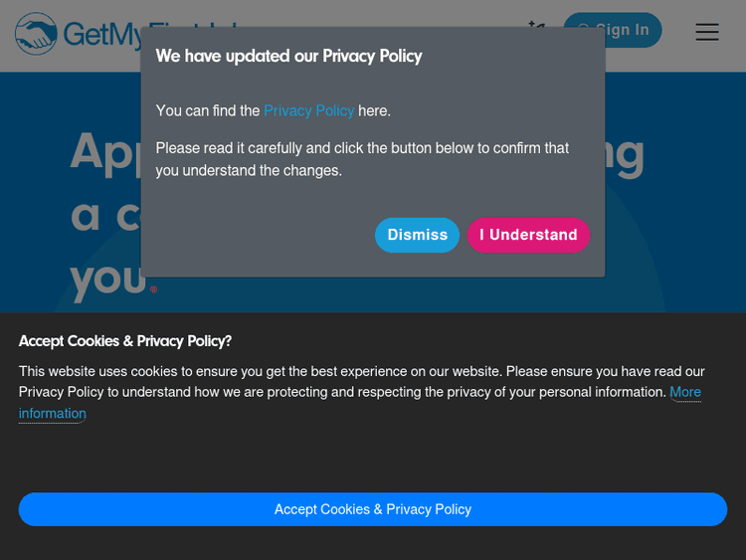Click the handshake logo icon
The width and height of the screenshot is (746, 560).
pos(36,34)
